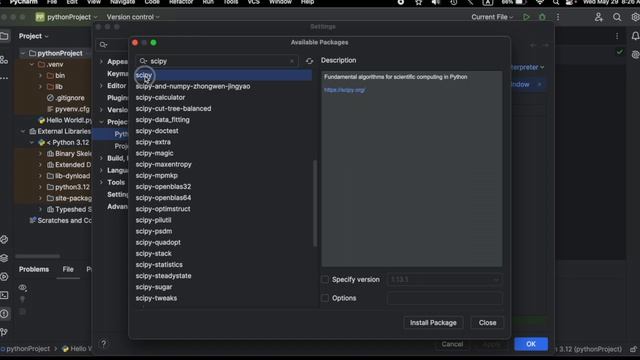Click Cancel in the Settings window
The height and width of the screenshot is (360, 640).
(x=452, y=344)
